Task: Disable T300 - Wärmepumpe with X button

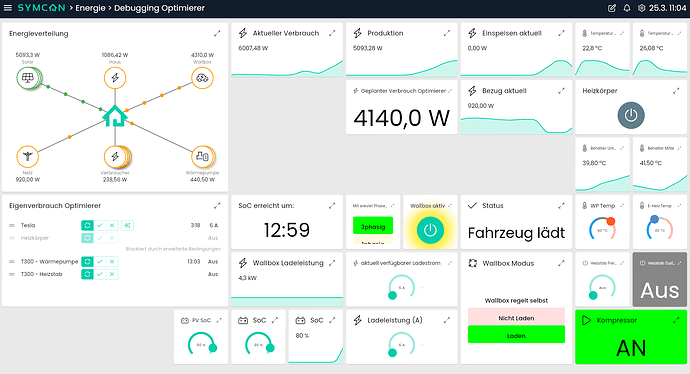Action: click(x=112, y=261)
